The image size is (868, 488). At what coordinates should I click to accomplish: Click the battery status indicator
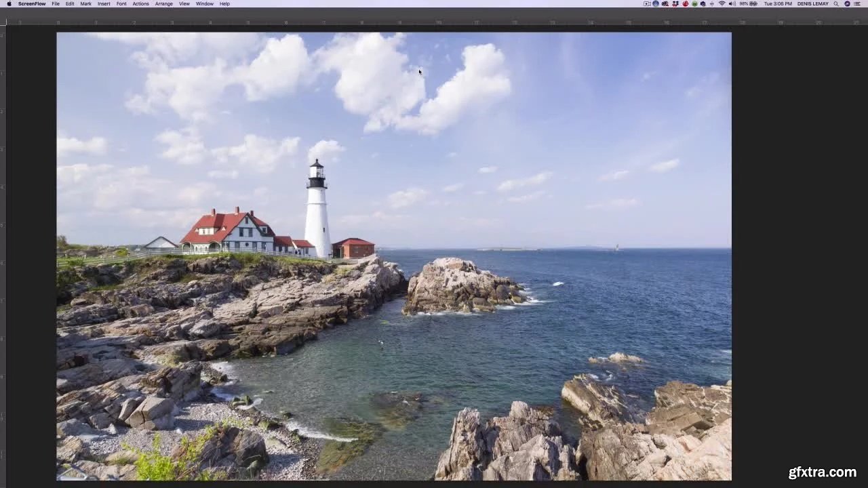pyautogui.click(x=749, y=3)
